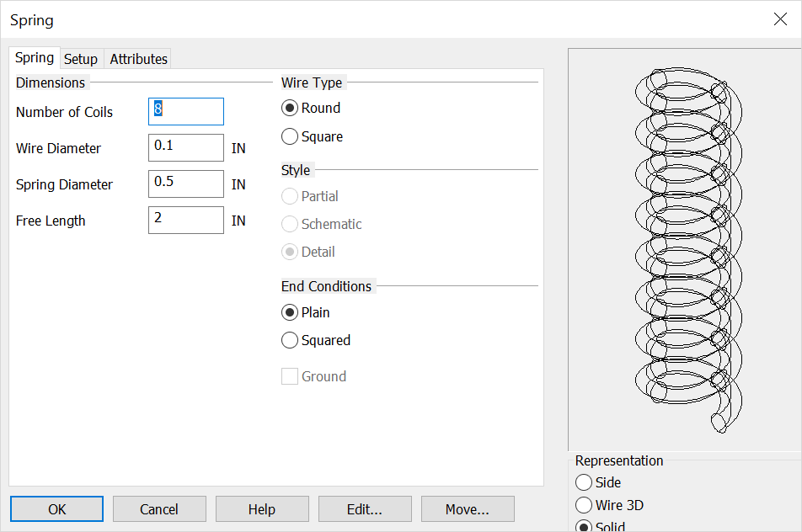Viewport: 802px width, 532px height.
Task: Toggle the Ground checkbox
Action: [x=289, y=375]
